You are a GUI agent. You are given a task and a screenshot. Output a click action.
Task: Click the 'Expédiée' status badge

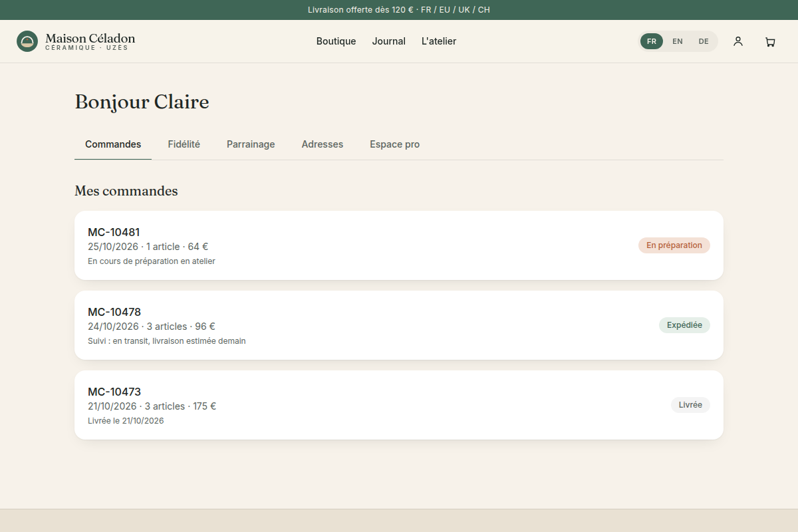click(685, 325)
